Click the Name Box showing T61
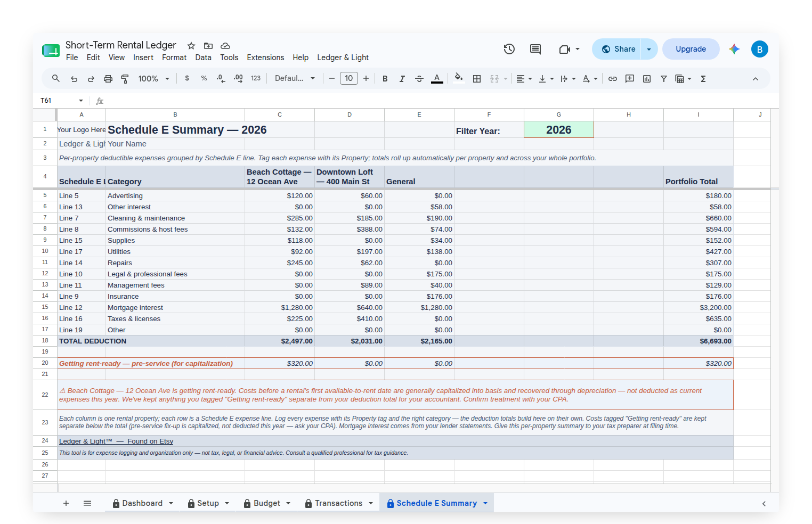Viewport: 812px width, 524px height. tap(62, 101)
